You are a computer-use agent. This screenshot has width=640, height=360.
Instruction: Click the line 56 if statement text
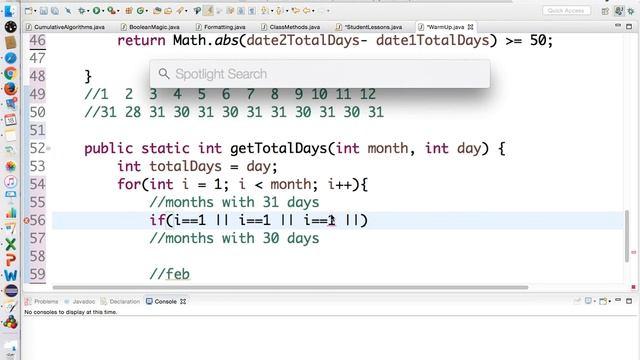click(x=258, y=220)
